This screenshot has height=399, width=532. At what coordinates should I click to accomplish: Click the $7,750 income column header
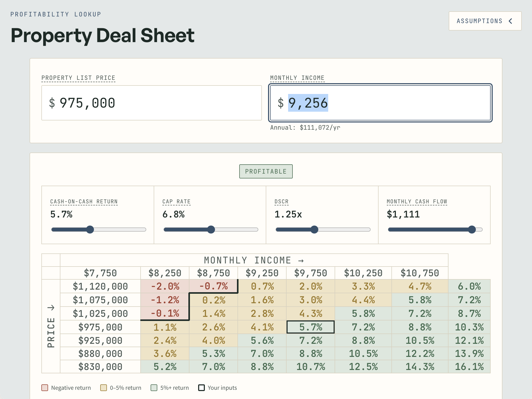(x=100, y=273)
